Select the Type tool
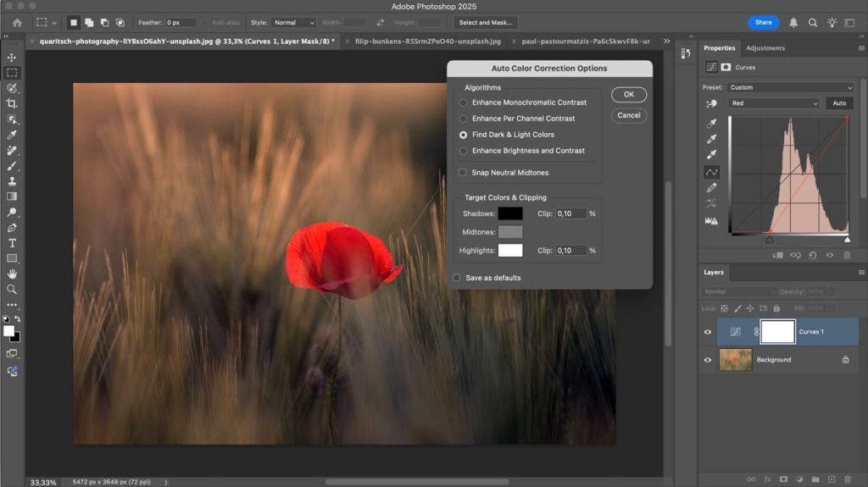Screen dimensions: 868x487 12,243
